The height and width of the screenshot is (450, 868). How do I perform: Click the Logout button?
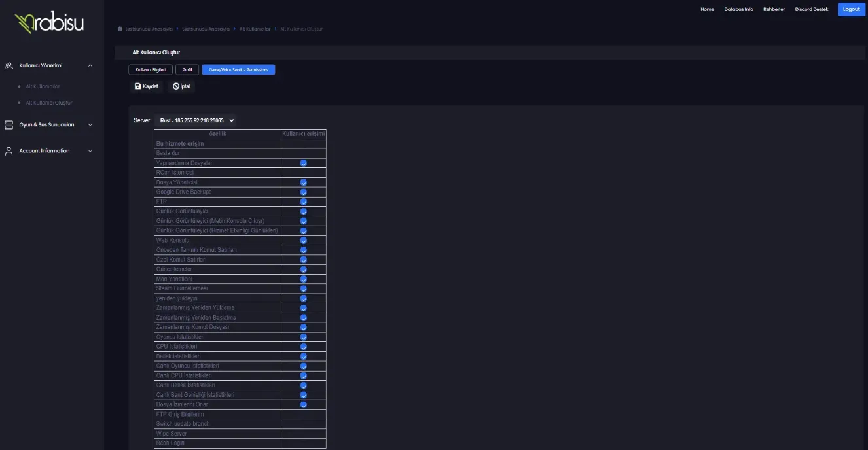[x=851, y=9]
